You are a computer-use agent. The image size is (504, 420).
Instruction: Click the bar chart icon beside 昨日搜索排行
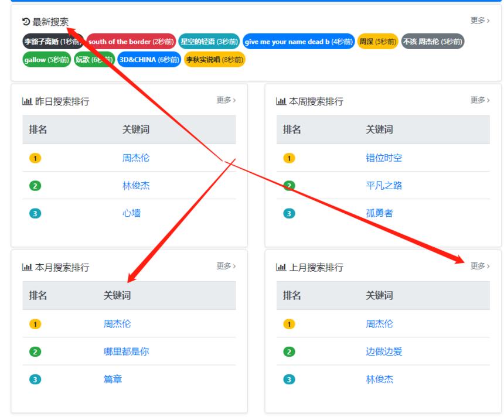(27, 101)
